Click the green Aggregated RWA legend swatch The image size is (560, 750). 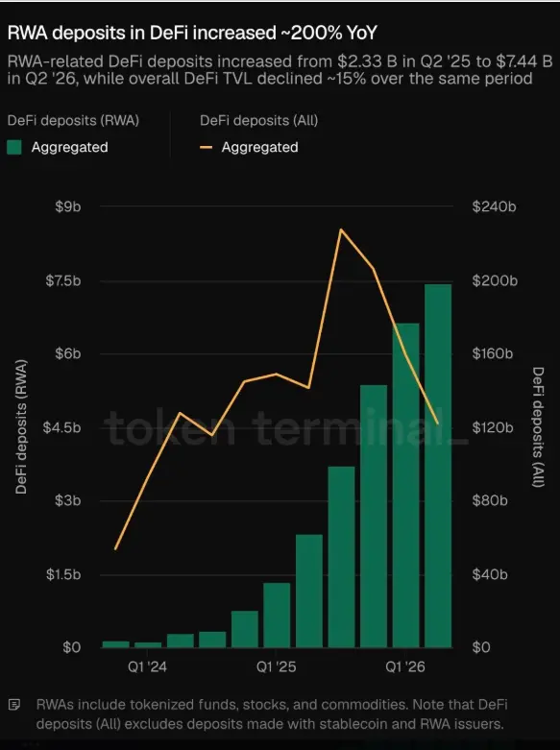[14, 147]
